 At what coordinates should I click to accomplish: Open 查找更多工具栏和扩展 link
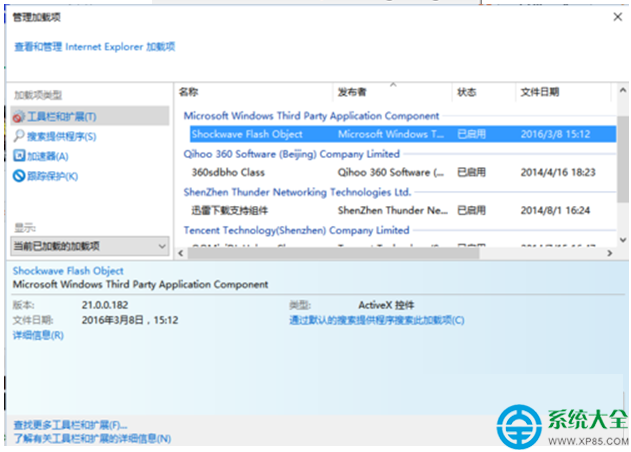pos(71,425)
